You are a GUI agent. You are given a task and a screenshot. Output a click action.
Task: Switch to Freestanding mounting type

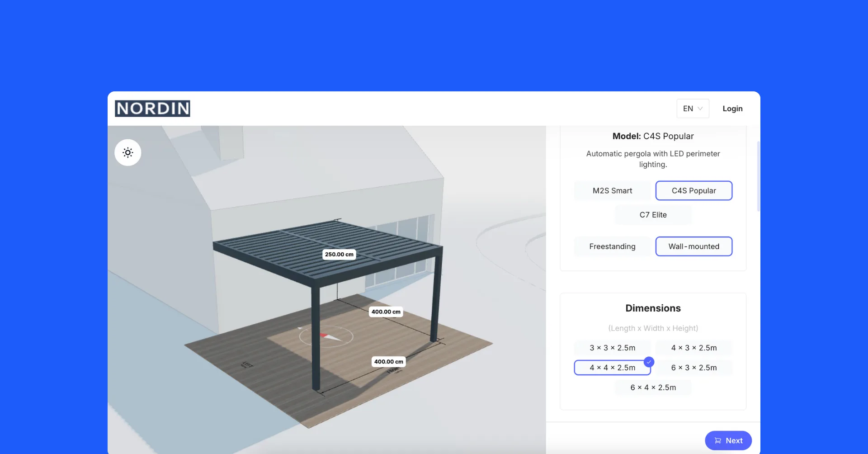click(x=612, y=246)
